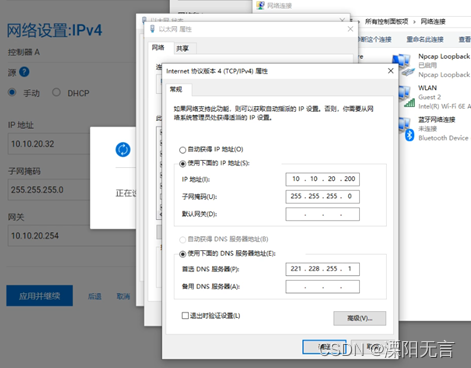Click the empty 默认网关 field
The width and height of the screenshot is (471, 368).
click(x=322, y=214)
